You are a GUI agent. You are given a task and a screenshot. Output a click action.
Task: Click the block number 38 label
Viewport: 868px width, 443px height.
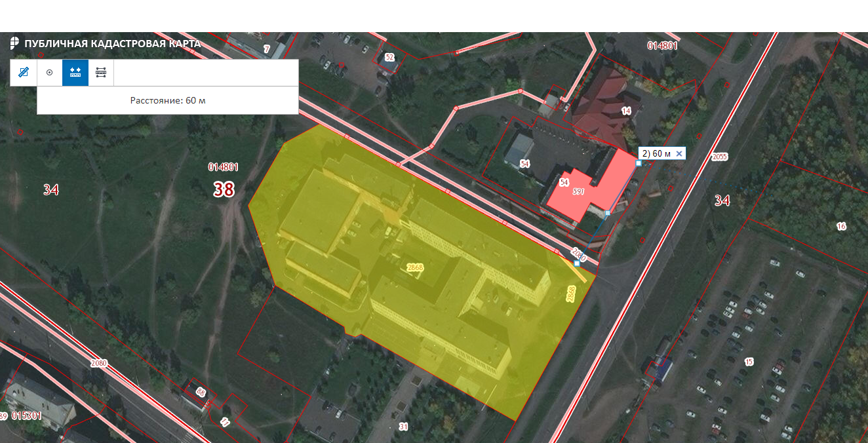[x=224, y=189]
